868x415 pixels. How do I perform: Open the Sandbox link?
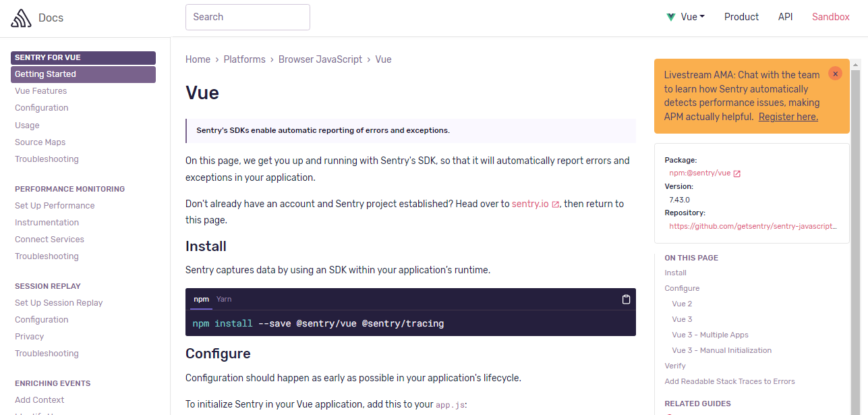tap(830, 17)
